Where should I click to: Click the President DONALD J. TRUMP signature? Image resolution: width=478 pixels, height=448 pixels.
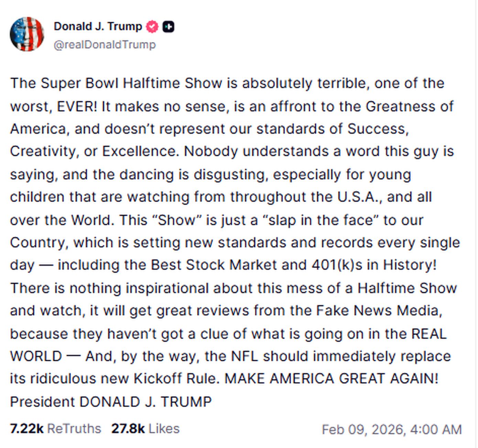coord(111,402)
